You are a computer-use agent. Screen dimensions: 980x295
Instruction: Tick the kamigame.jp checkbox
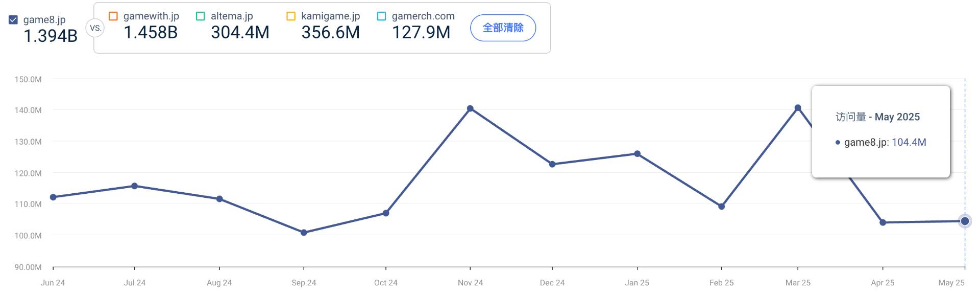tap(291, 16)
